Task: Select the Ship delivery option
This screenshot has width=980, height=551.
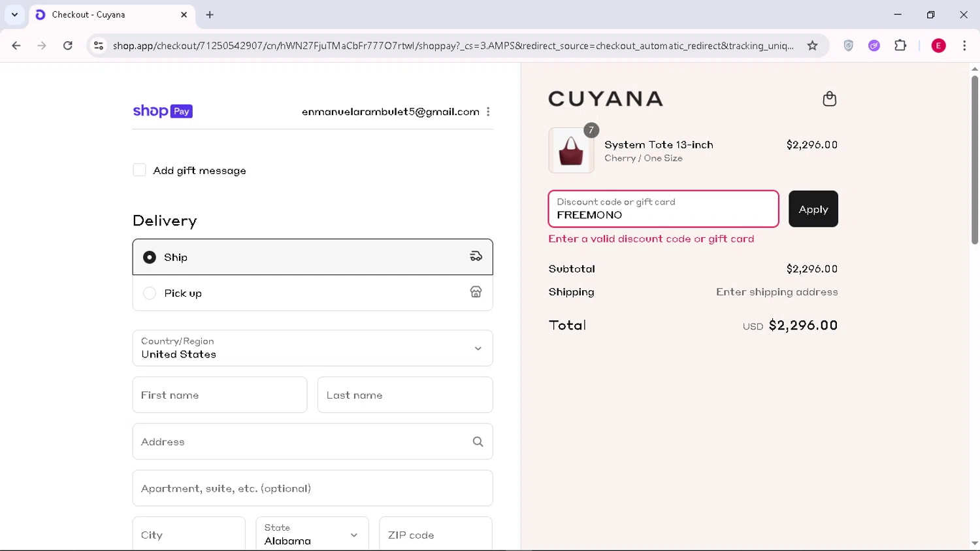Action: [312, 257]
